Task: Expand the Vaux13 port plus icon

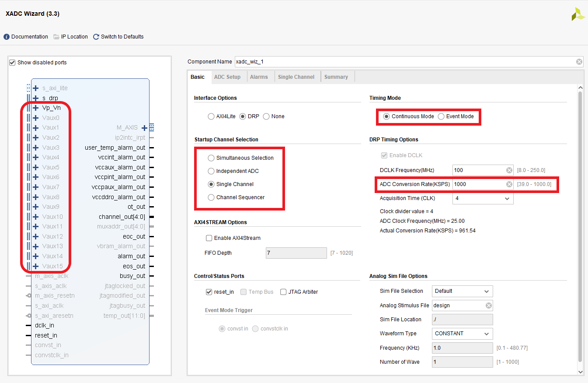Action: pyautogui.click(x=36, y=246)
